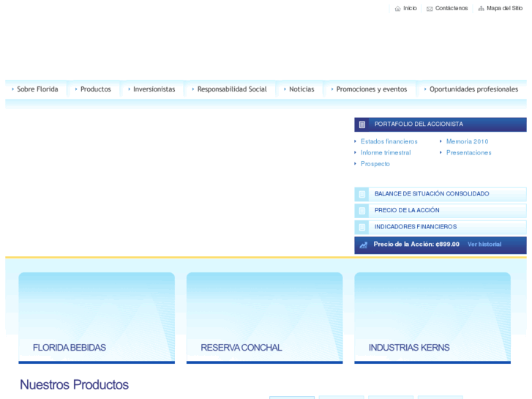This screenshot has width=532, height=399.
Task: Open the Contáctenos link
Action: point(452,8)
